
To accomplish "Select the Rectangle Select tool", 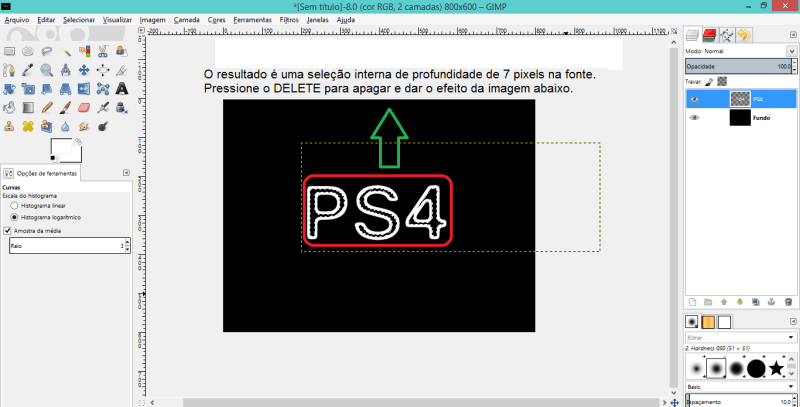I will pyautogui.click(x=8, y=50).
